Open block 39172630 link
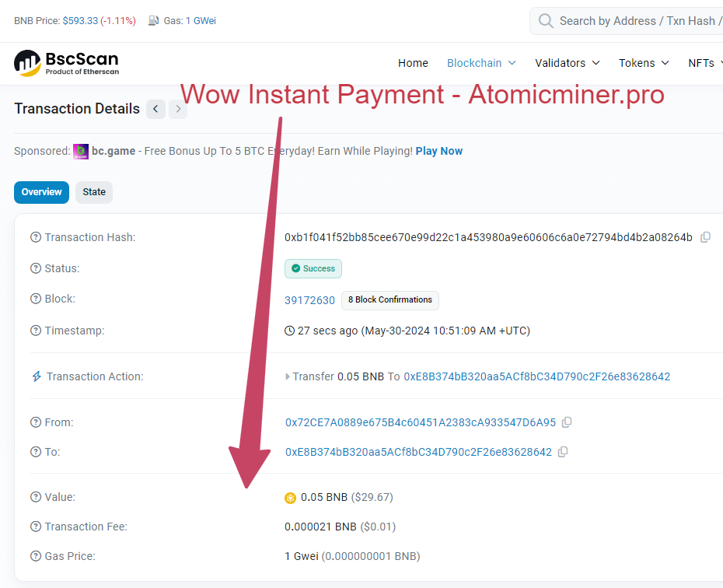 [309, 300]
